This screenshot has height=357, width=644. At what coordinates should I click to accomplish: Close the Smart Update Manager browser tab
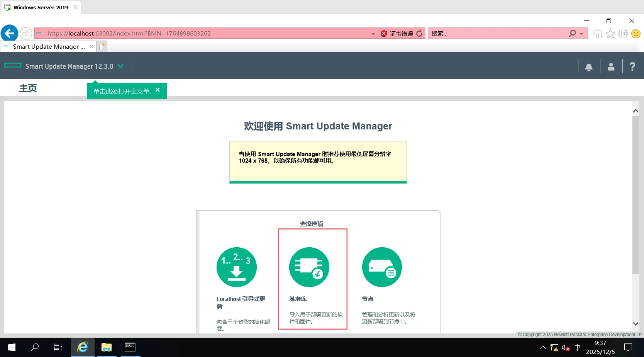coord(92,46)
